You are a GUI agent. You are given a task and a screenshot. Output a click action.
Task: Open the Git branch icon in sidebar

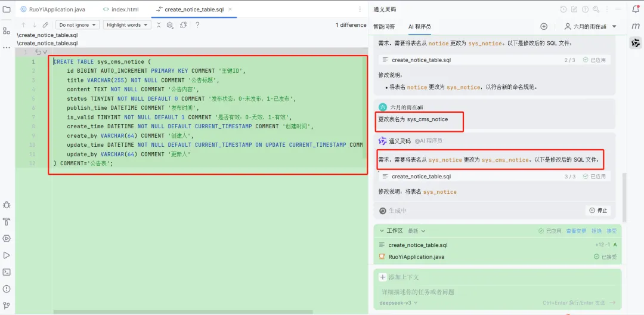[6, 305]
